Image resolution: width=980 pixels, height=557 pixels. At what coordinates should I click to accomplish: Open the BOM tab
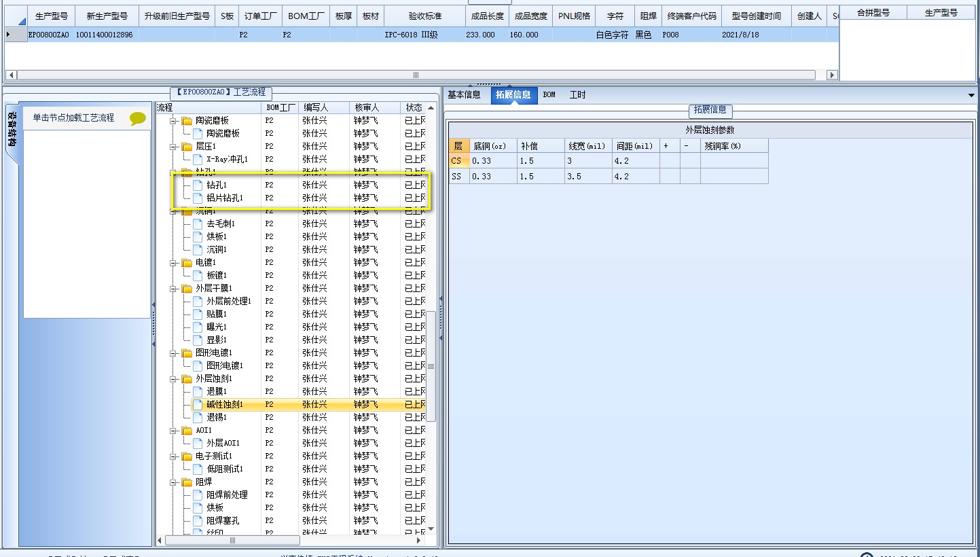549,95
